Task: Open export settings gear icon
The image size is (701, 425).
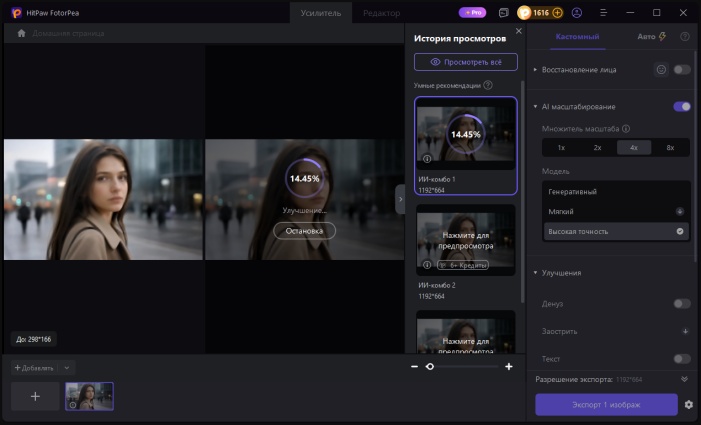Action: (x=689, y=404)
